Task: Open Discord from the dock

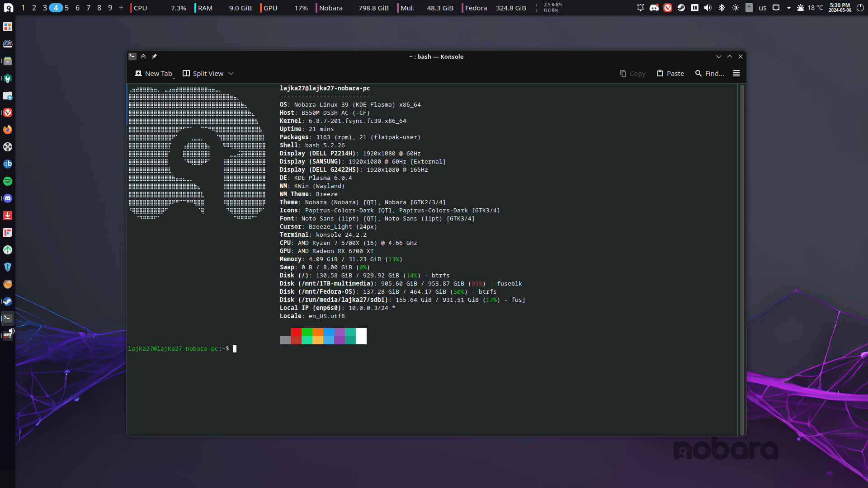Action: (8, 198)
